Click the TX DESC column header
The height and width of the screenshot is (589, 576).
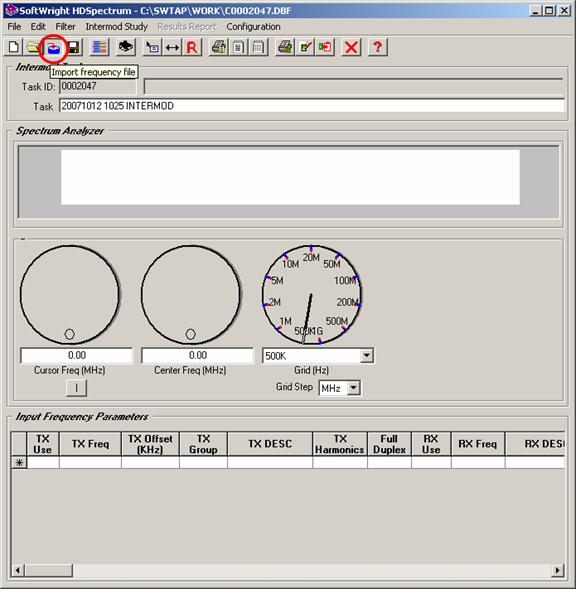point(270,444)
